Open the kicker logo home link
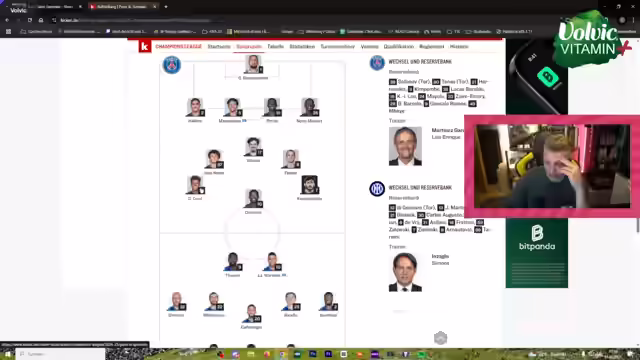This screenshot has width=640, height=360. point(144,47)
